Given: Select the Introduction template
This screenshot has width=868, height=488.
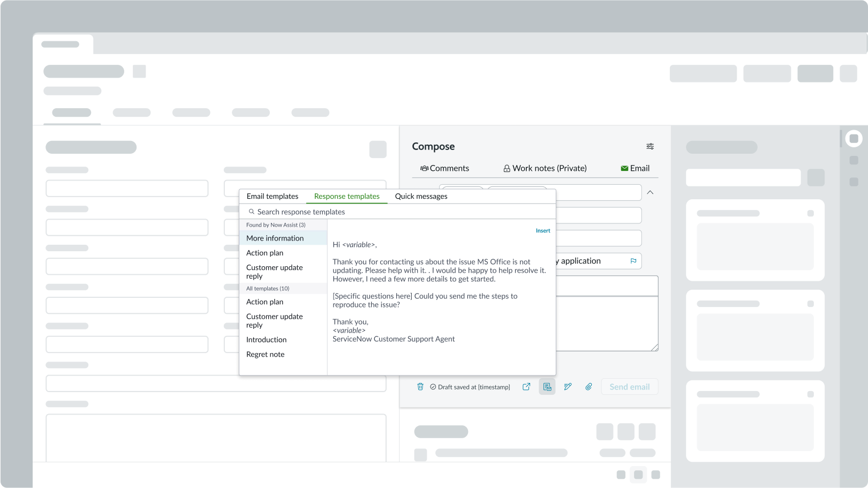Looking at the screenshot, I should pos(283,340).
